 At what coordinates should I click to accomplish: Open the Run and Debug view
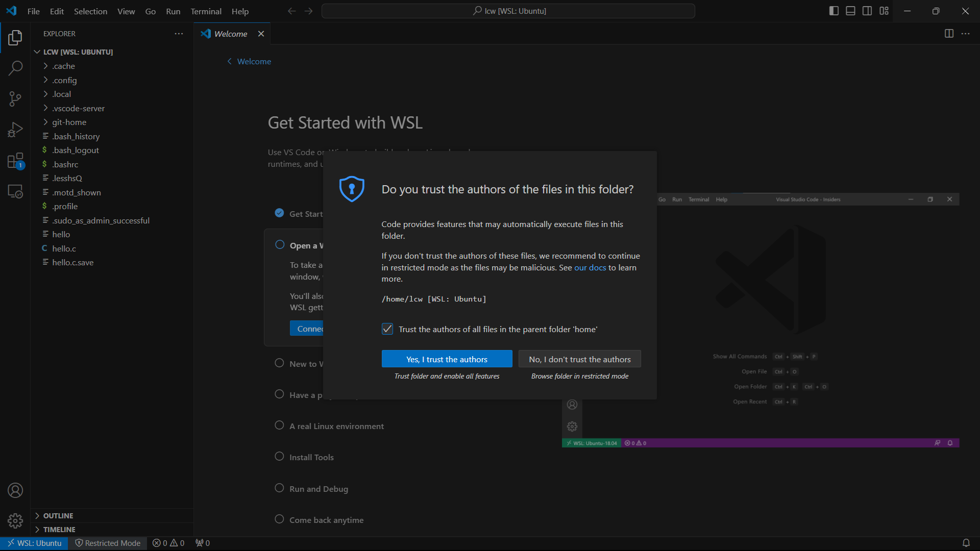15,130
